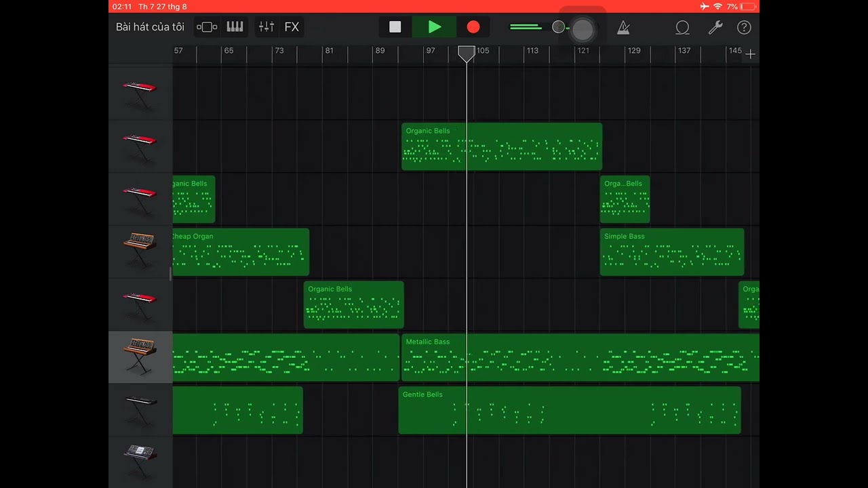Tap bar 137 on the ruler
Image resolution: width=868 pixels, height=488 pixels.
[684, 51]
